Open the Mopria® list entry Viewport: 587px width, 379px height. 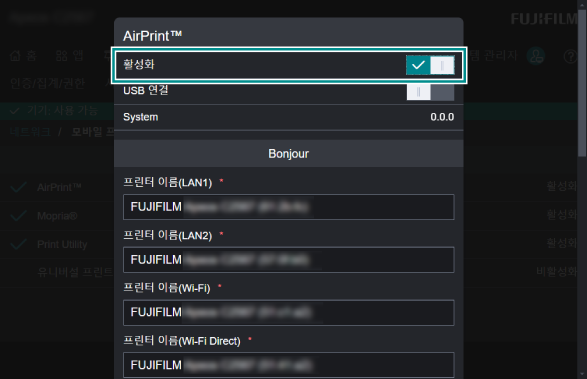pos(57,216)
